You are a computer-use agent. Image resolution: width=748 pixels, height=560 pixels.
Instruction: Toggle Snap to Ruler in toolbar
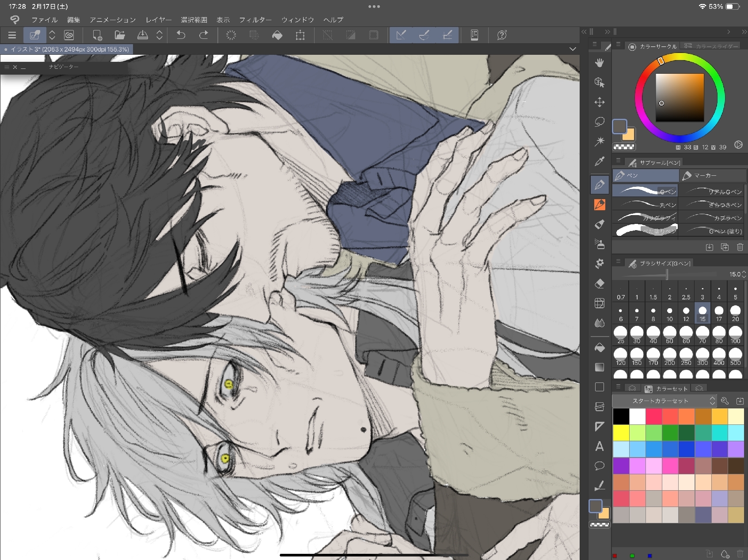coord(401,35)
